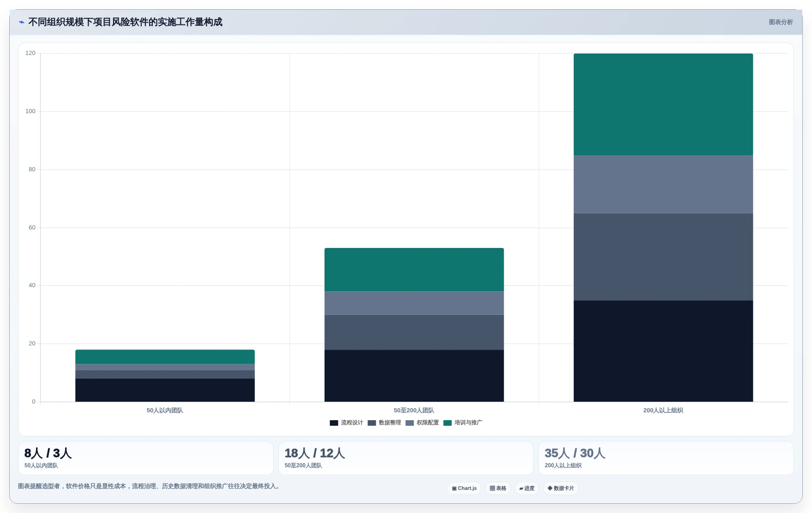Viewport: 812px width, 513px height.
Task: Click the 图表分析 label in header
Action: click(781, 22)
